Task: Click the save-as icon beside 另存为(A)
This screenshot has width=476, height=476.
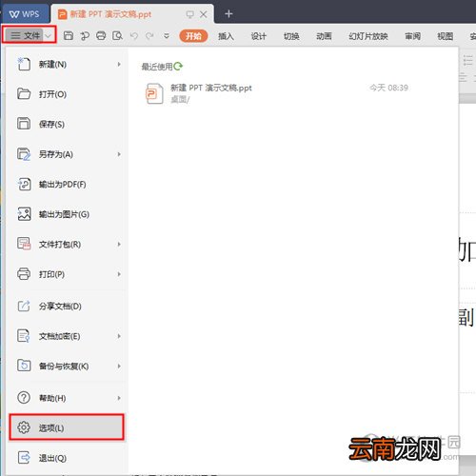Action: tap(24, 154)
